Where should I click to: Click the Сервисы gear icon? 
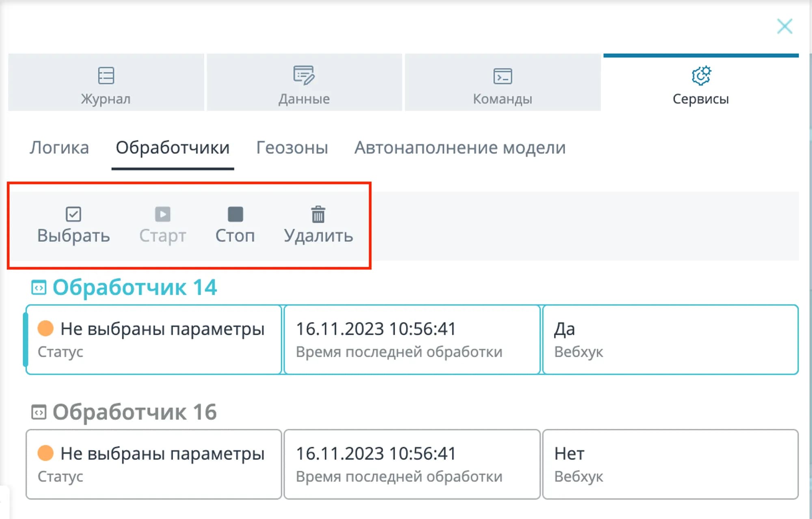point(701,76)
